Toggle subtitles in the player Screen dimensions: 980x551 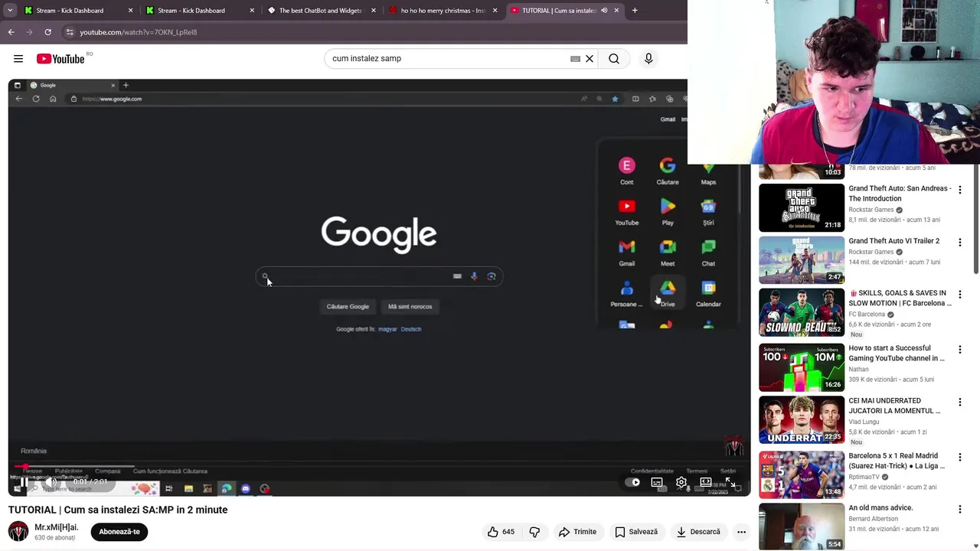pos(657,482)
